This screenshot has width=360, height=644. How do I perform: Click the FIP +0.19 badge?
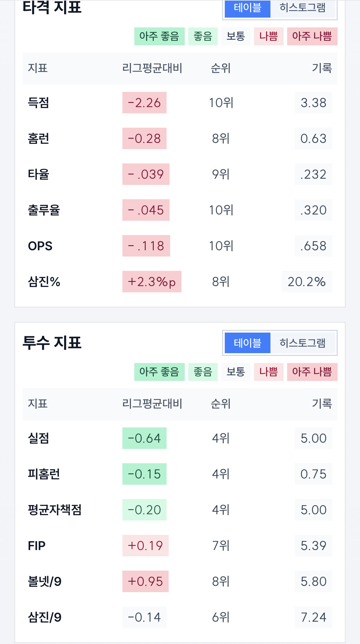click(145, 546)
